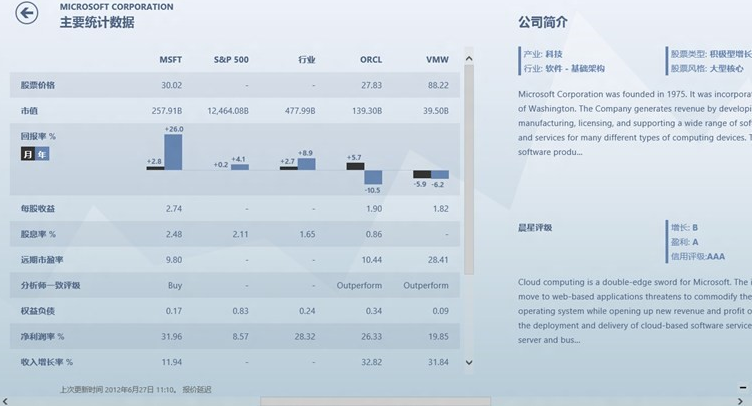This screenshot has height=406, width=752.
Task: Open the Microsoft company description paragraph
Action: click(x=635, y=123)
